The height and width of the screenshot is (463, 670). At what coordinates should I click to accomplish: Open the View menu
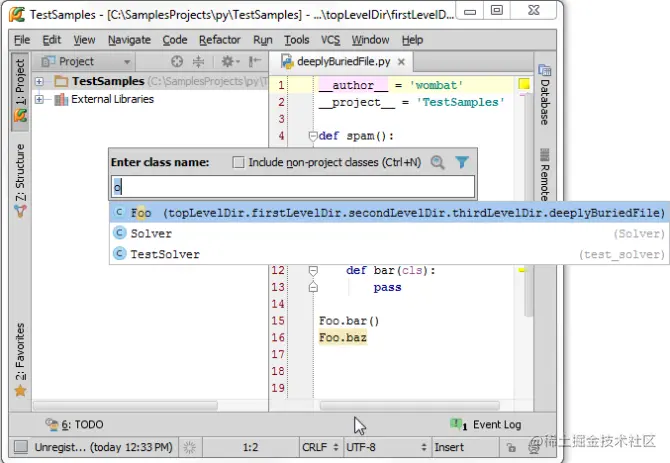click(x=84, y=40)
